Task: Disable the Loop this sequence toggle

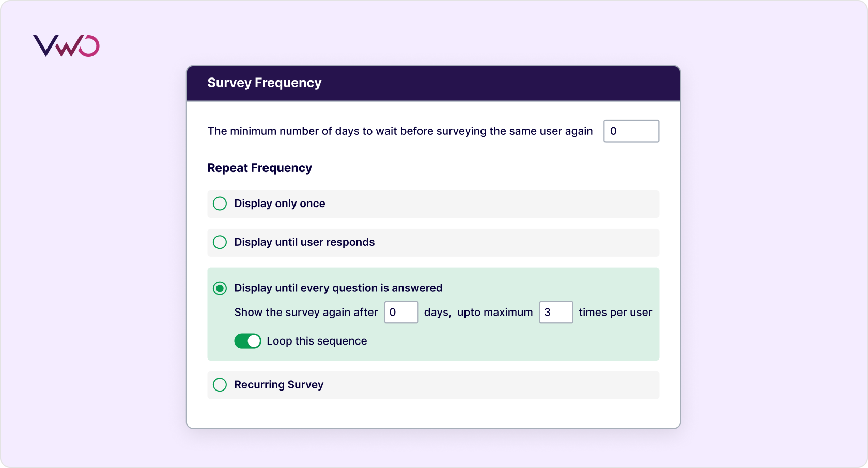Action: tap(248, 341)
